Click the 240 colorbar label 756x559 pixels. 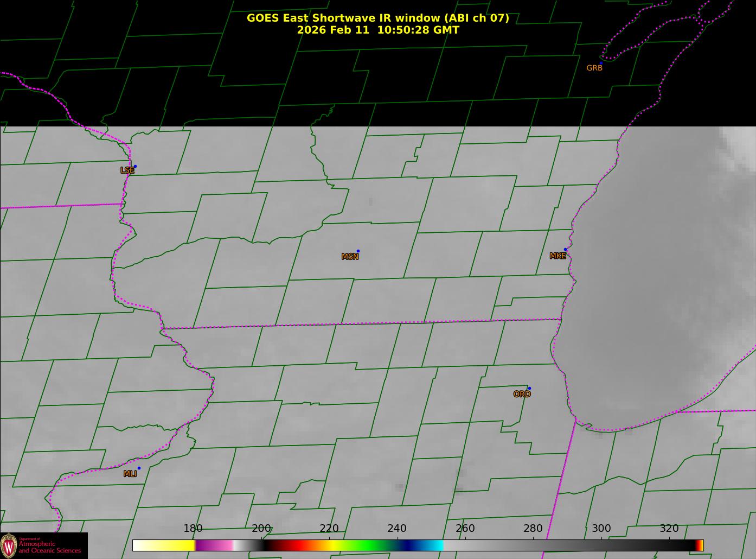(397, 529)
